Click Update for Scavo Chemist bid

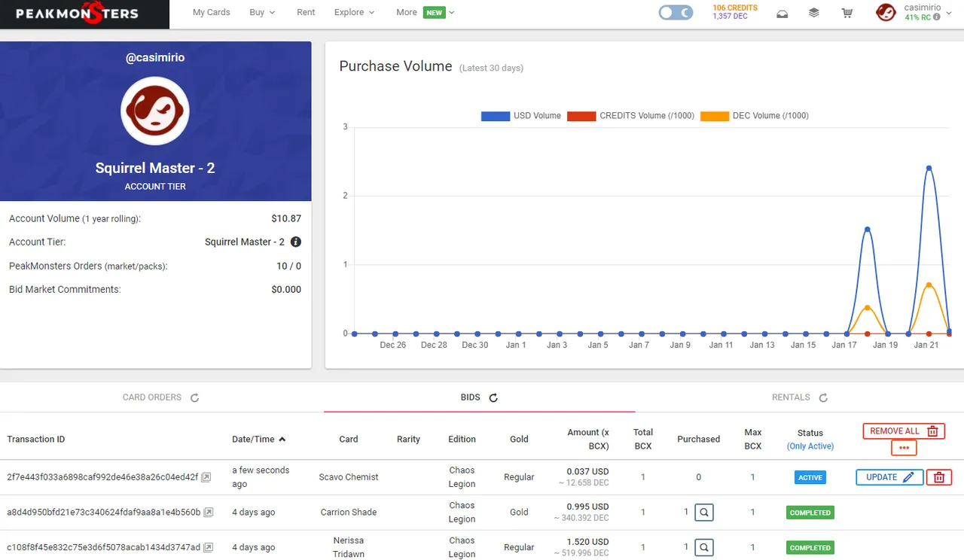(889, 477)
